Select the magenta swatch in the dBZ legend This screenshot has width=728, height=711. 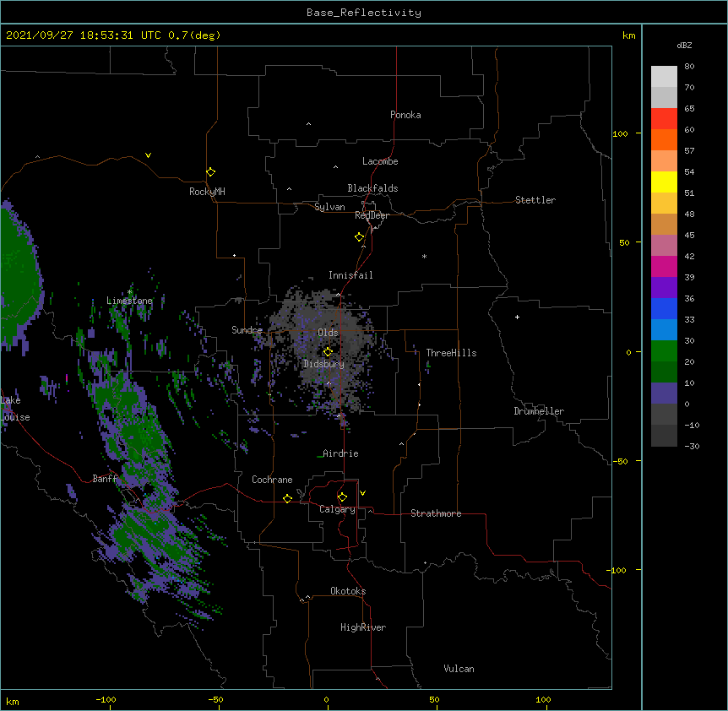[664, 266]
